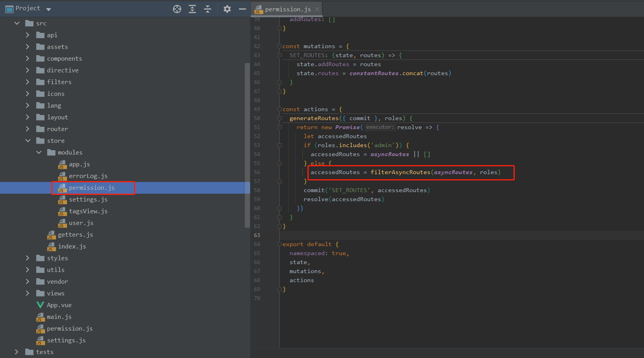The image size is (644, 358).
Task: Open index.js in store folder
Action: tap(72, 246)
